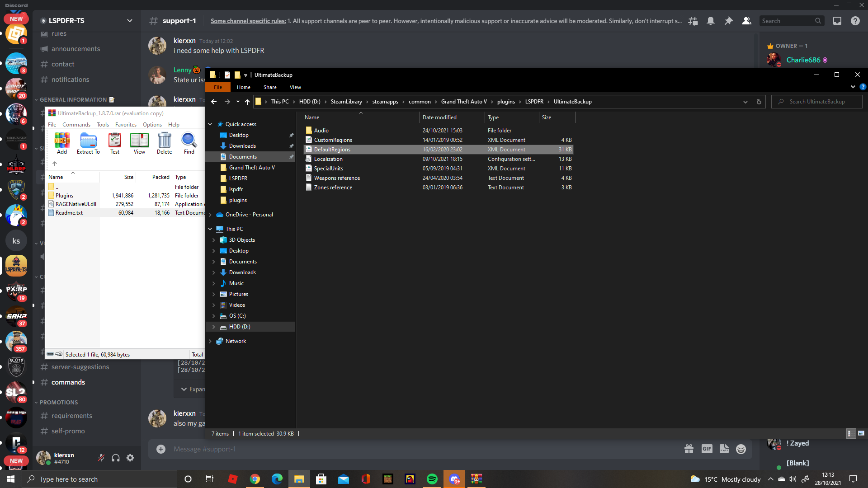
Task: Click WinRAR Test icon
Action: [115, 141]
